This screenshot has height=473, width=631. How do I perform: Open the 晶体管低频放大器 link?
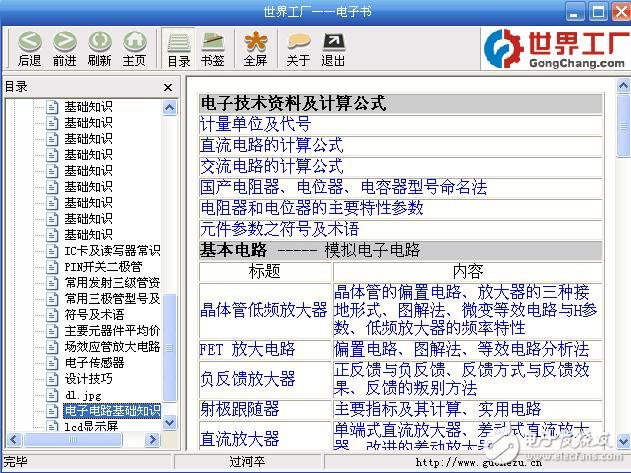(263, 310)
